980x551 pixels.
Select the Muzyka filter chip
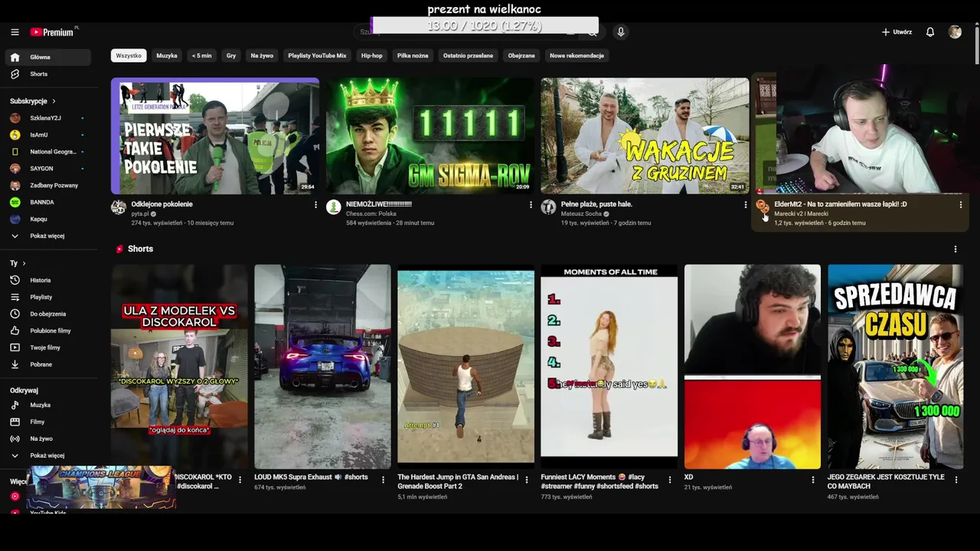point(167,56)
